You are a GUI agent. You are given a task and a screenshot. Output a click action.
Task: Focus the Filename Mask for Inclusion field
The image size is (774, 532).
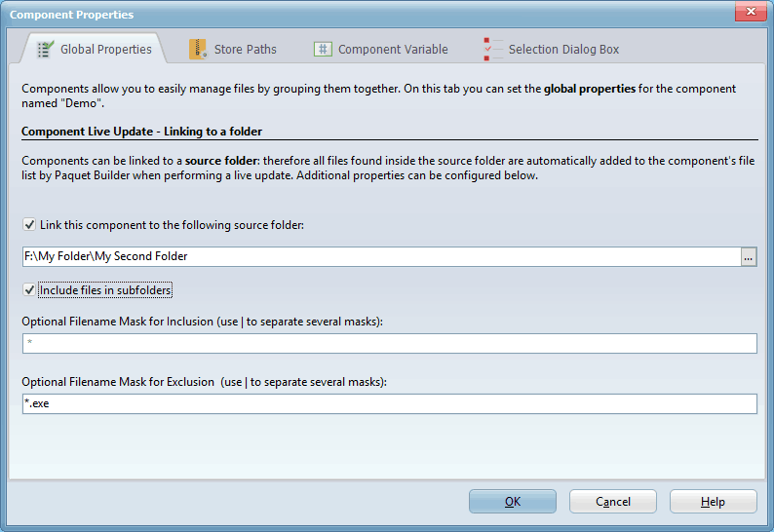pyautogui.click(x=389, y=343)
